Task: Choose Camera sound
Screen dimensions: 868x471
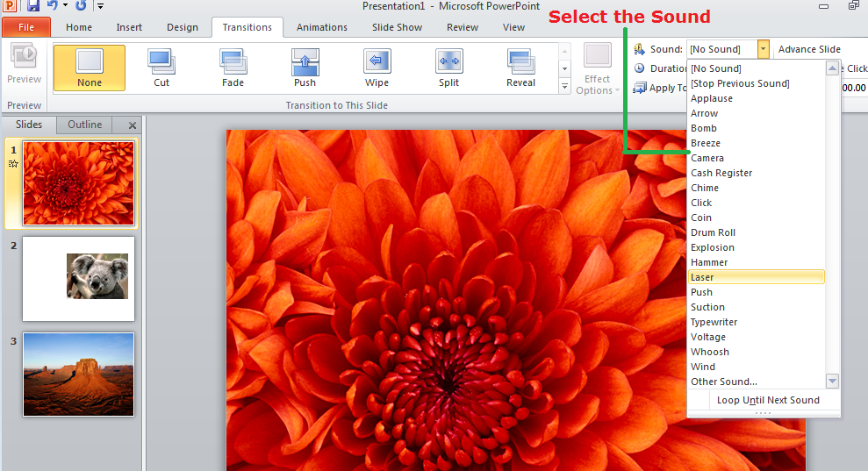Action: [x=756, y=158]
